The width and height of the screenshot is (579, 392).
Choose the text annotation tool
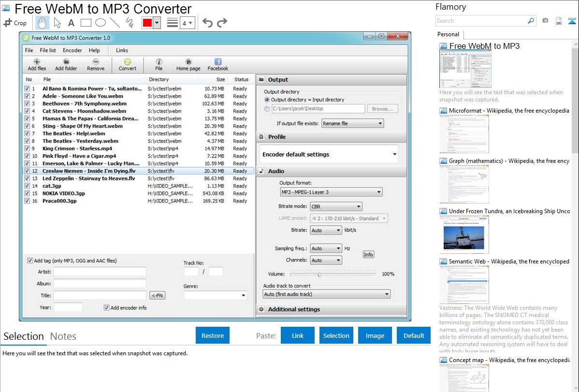[71, 23]
